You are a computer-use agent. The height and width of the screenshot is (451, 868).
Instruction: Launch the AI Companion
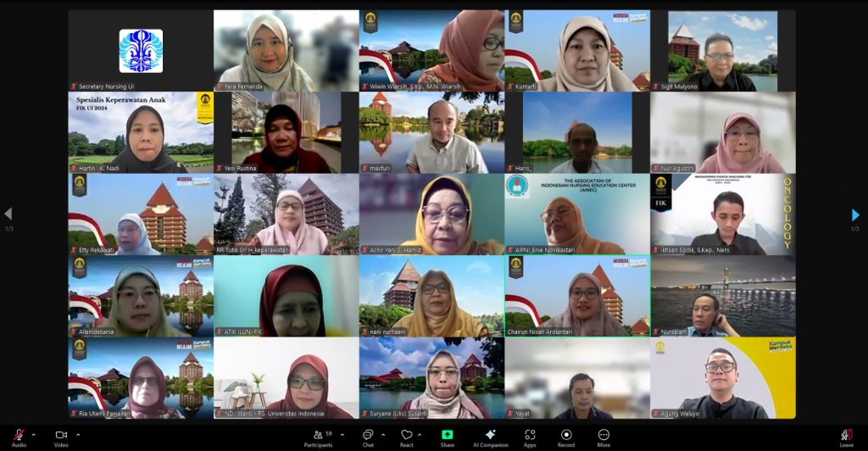pyautogui.click(x=491, y=436)
